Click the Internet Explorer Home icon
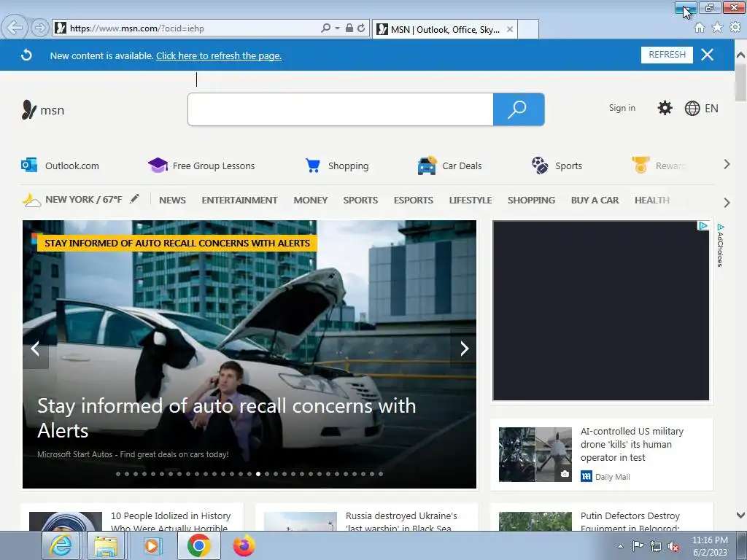Image resolution: width=747 pixels, height=560 pixels. point(700,28)
